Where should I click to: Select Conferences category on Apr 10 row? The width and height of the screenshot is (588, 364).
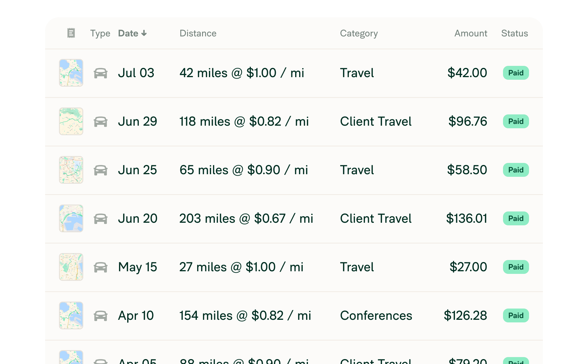point(376,315)
